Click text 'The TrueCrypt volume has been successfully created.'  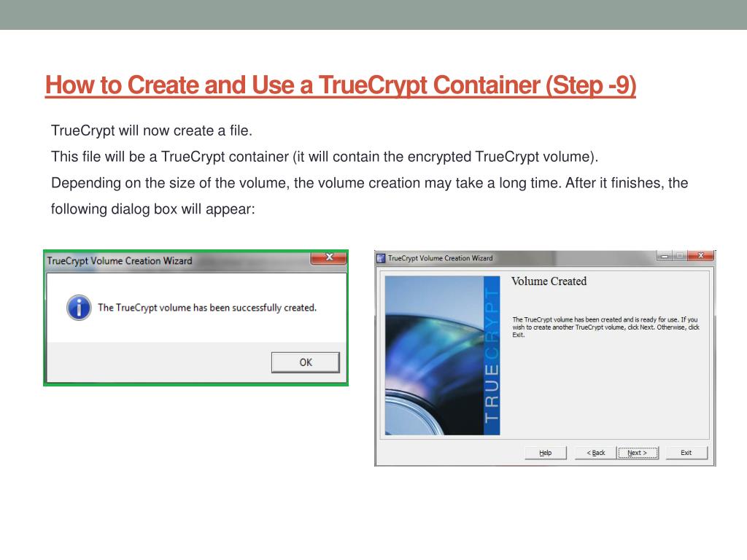207,308
